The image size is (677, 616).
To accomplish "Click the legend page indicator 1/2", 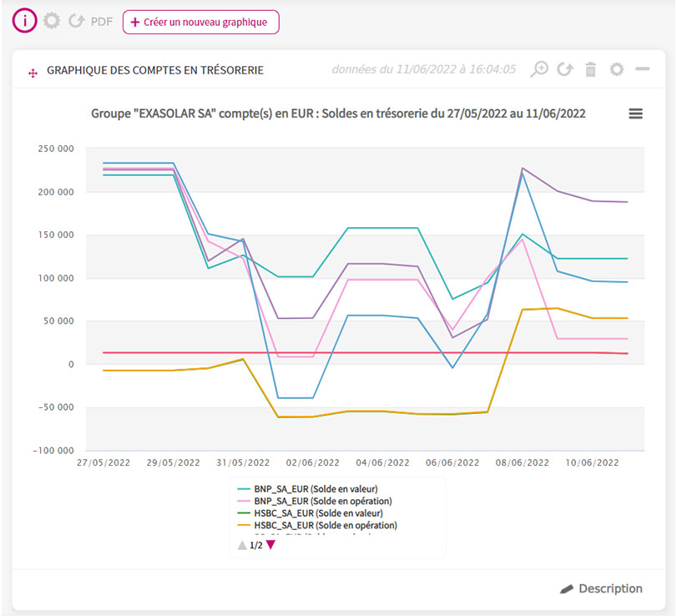I will point(256,545).
